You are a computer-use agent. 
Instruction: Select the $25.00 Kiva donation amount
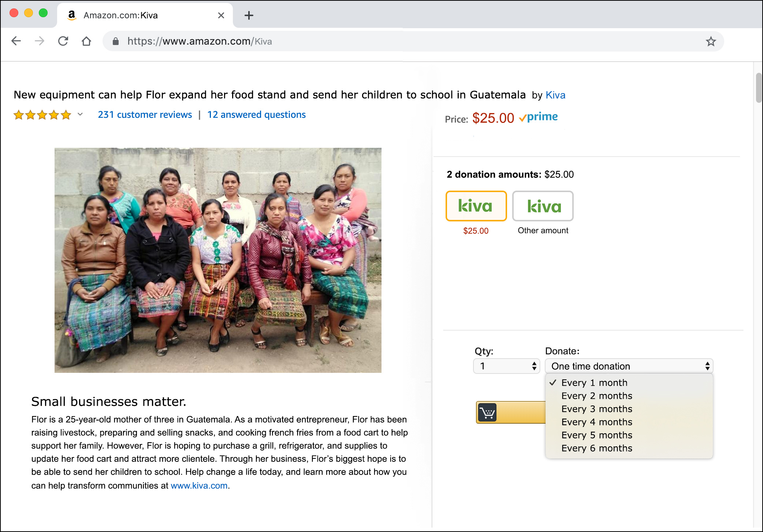point(476,206)
